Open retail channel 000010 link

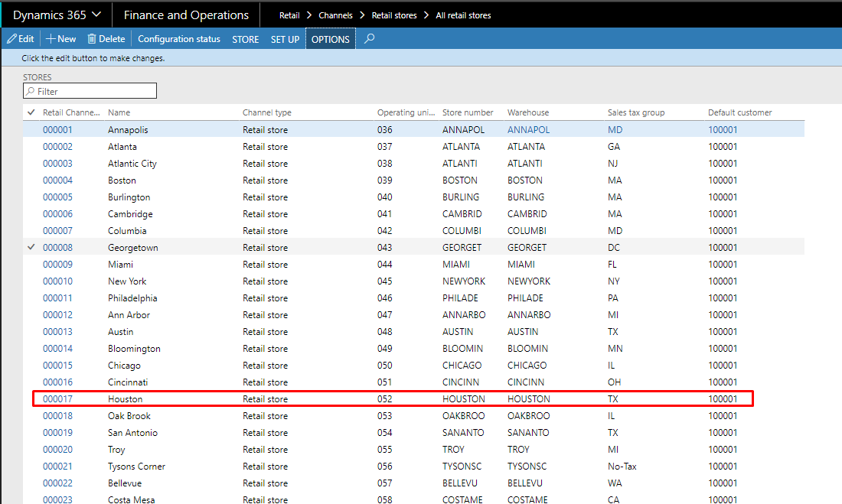(x=57, y=281)
